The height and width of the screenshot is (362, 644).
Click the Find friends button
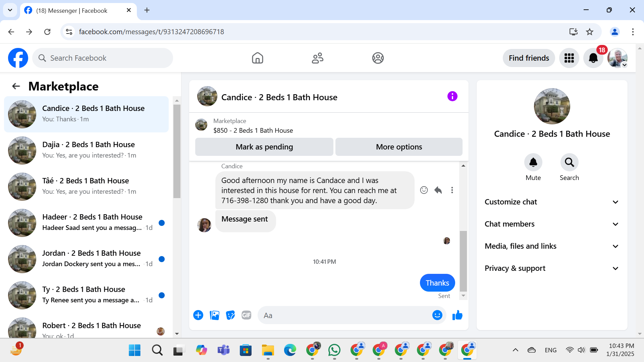click(529, 58)
